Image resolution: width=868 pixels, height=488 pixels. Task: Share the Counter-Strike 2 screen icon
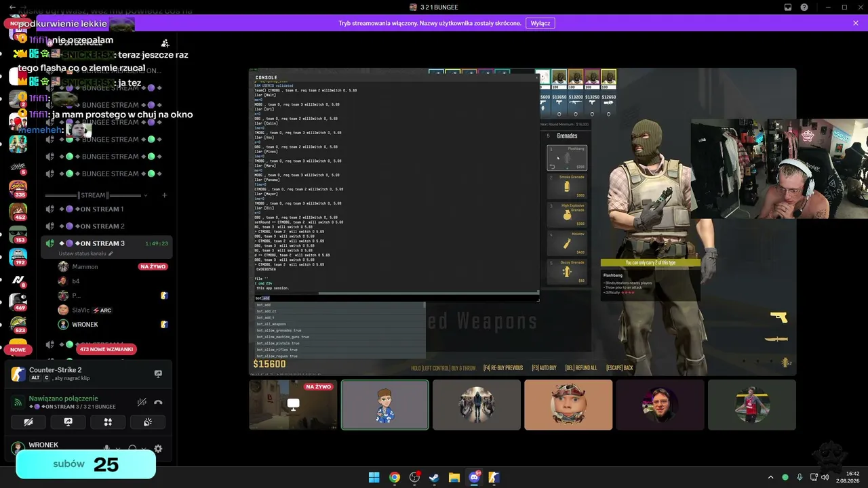click(x=158, y=373)
